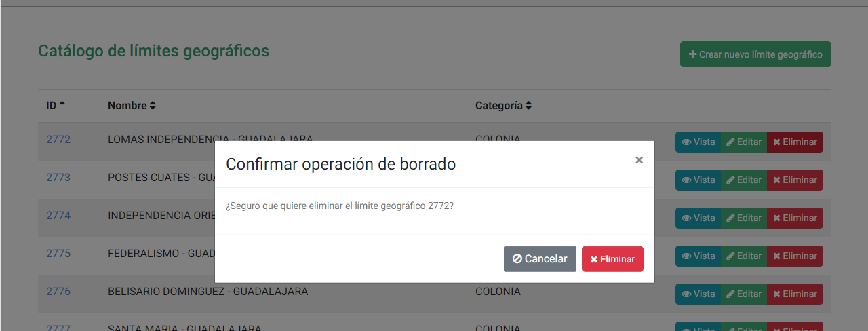Delete row 2773 with Eliminar button
The height and width of the screenshot is (331, 868).
click(x=795, y=180)
